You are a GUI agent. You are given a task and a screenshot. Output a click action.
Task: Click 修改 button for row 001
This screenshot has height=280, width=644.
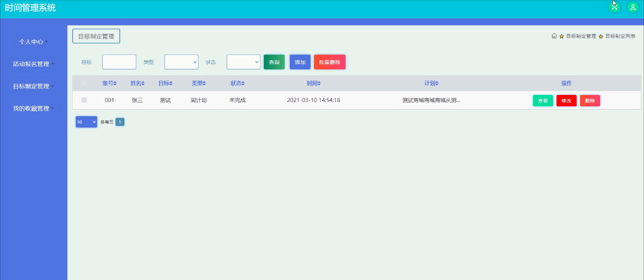click(566, 101)
